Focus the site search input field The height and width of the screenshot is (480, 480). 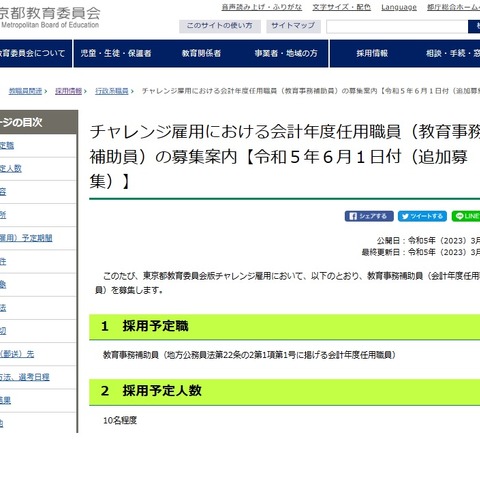(x=397, y=27)
